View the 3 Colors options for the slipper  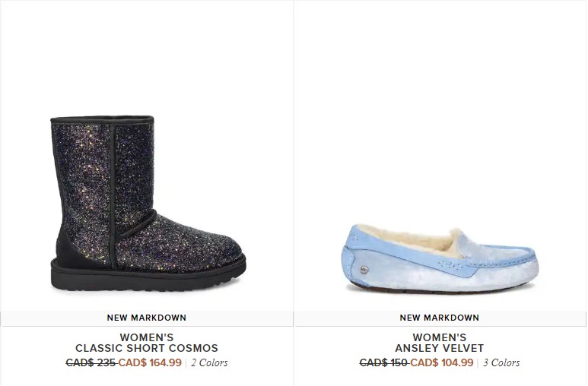(501, 362)
